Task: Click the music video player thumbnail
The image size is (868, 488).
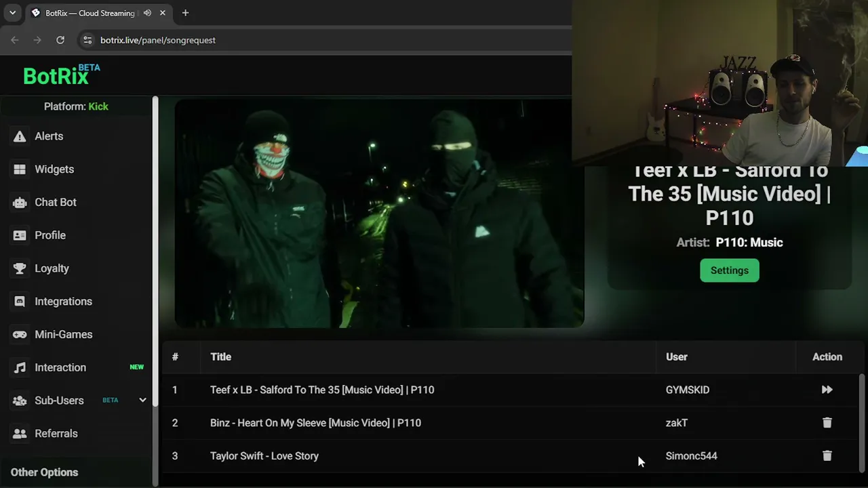Action: pos(380,213)
